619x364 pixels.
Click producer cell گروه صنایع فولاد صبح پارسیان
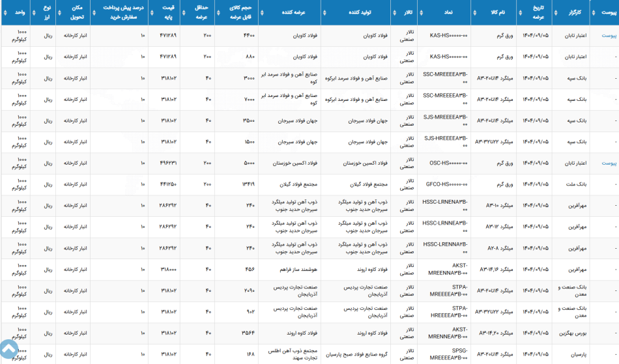(357, 354)
